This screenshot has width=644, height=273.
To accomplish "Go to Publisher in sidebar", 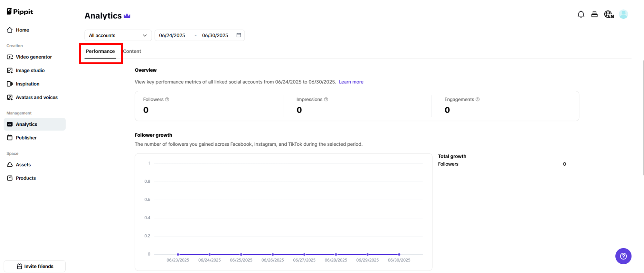I will pyautogui.click(x=26, y=138).
